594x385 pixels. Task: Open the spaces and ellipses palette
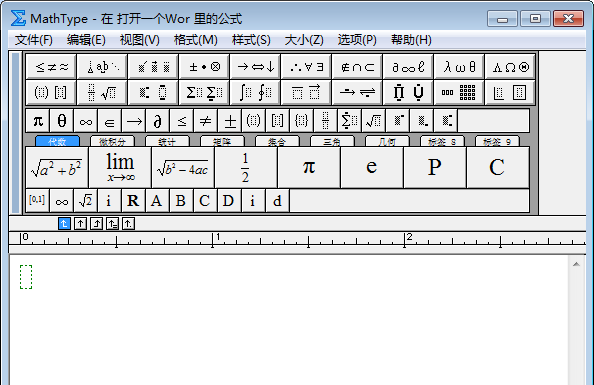click(x=102, y=67)
